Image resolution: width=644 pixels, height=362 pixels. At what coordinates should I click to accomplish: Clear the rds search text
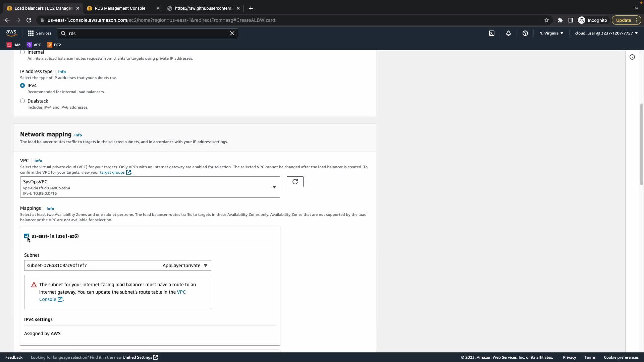point(232,33)
